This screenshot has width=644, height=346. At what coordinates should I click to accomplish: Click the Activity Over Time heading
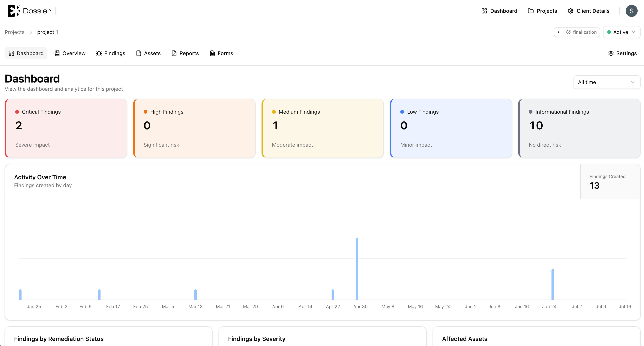pyautogui.click(x=40, y=177)
